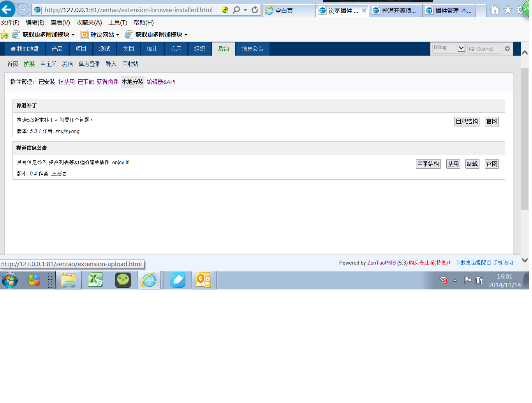This screenshot has width=532, height=403.
Task: Expand the 建议网站 favorites dropdown
Action: click(x=118, y=35)
